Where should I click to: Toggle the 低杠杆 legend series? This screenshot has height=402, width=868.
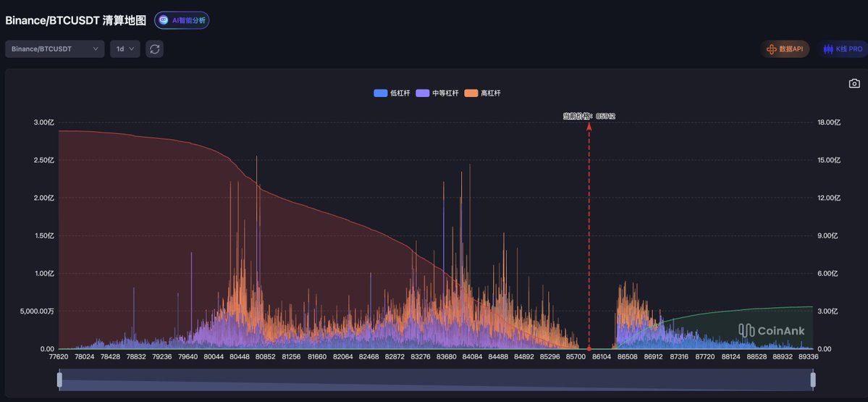pyautogui.click(x=392, y=93)
